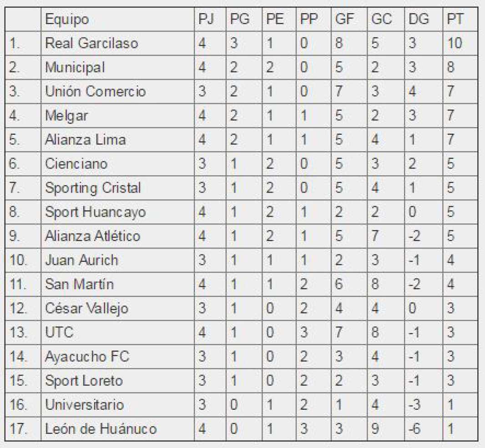Click the PT column header

(x=455, y=20)
